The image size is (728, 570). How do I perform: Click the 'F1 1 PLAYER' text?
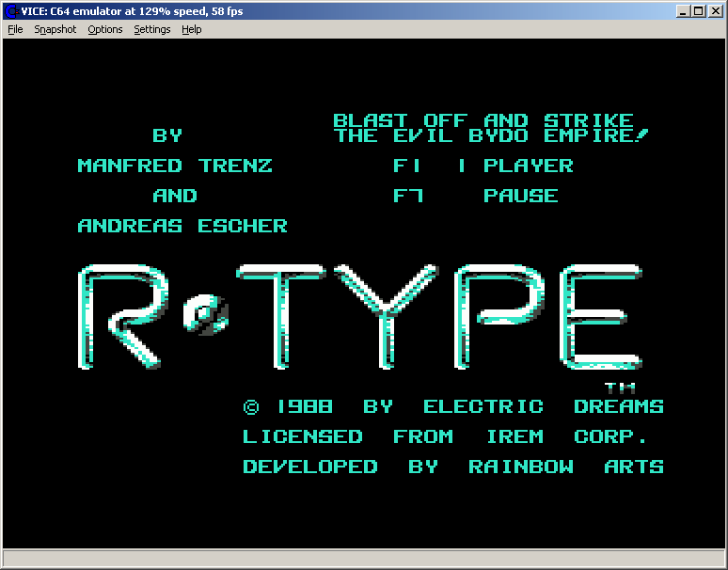click(x=483, y=166)
